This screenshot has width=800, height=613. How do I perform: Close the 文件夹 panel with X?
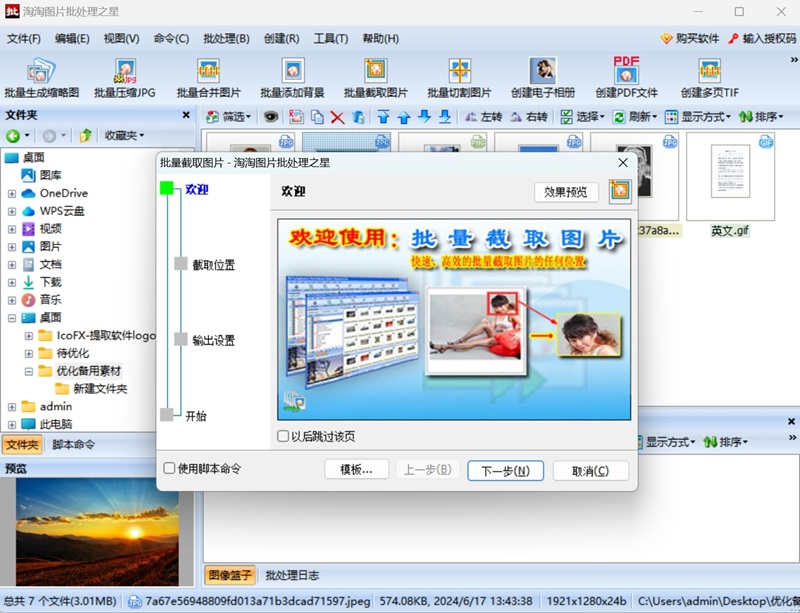(186, 115)
